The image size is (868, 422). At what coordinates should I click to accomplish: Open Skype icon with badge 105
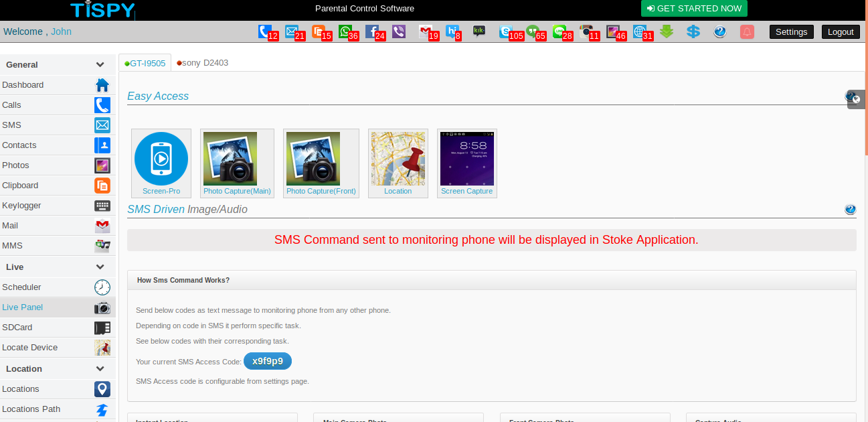[x=506, y=31]
